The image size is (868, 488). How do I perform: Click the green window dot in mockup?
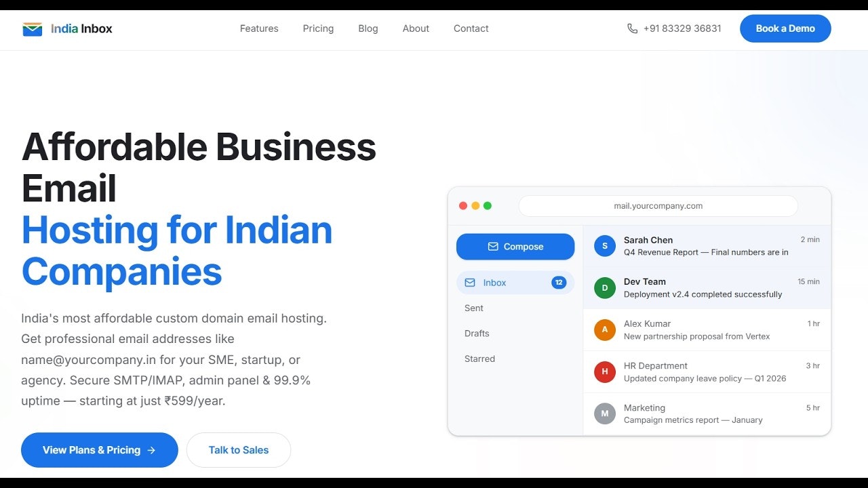pos(488,206)
